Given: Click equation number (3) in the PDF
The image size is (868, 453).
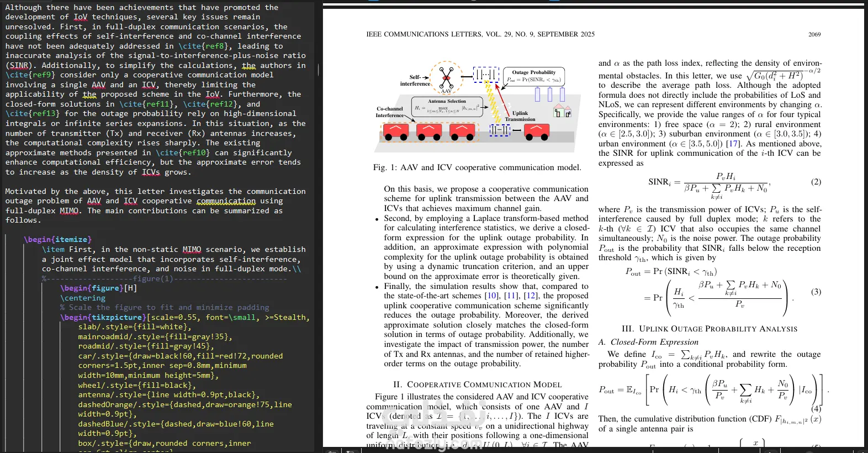Looking at the screenshot, I should [x=816, y=292].
